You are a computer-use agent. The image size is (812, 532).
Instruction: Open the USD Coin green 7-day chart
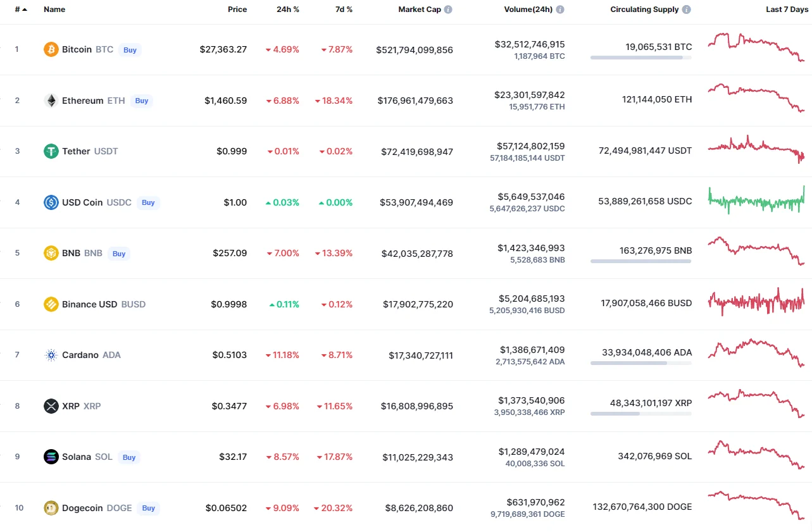point(756,201)
